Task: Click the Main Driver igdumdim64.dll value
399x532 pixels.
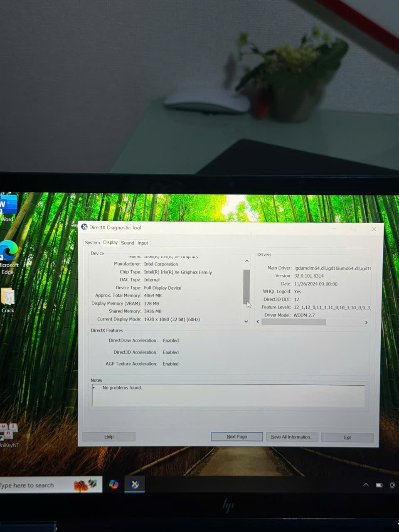Action: [x=332, y=268]
